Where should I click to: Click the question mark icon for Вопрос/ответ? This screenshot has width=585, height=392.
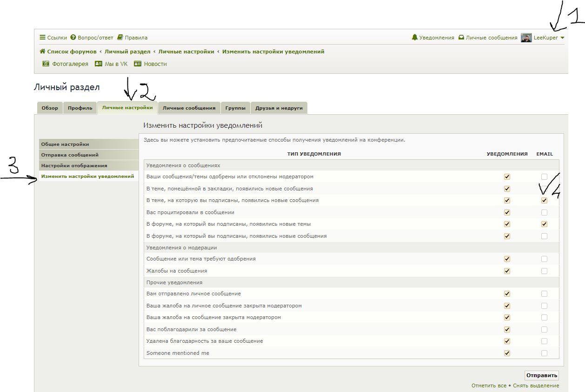pyautogui.click(x=73, y=38)
